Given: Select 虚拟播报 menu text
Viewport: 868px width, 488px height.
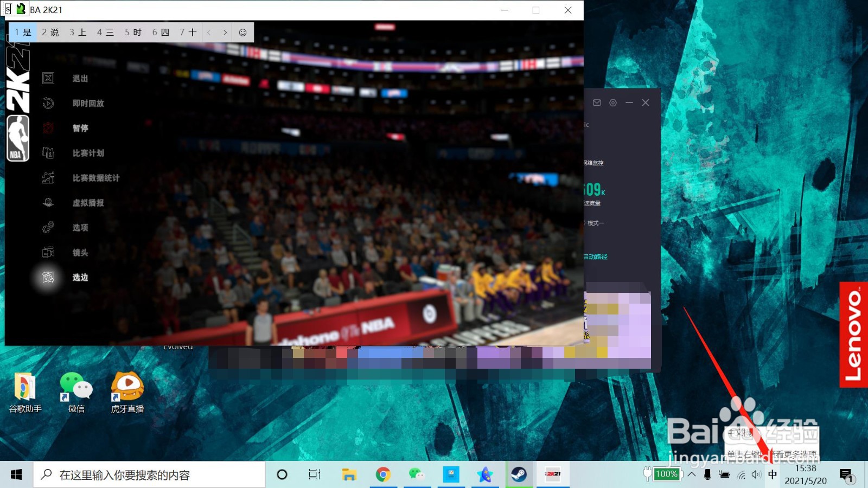Looking at the screenshot, I should 88,203.
